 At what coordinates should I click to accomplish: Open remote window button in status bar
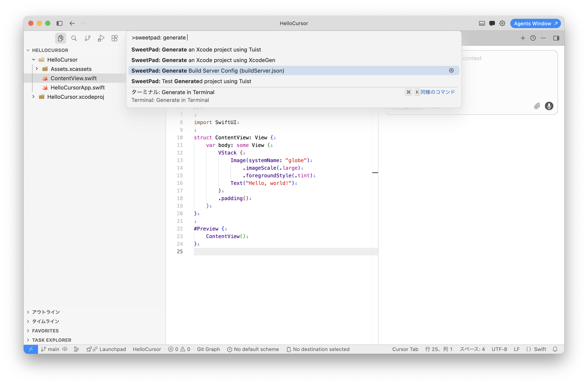pos(30,349)
